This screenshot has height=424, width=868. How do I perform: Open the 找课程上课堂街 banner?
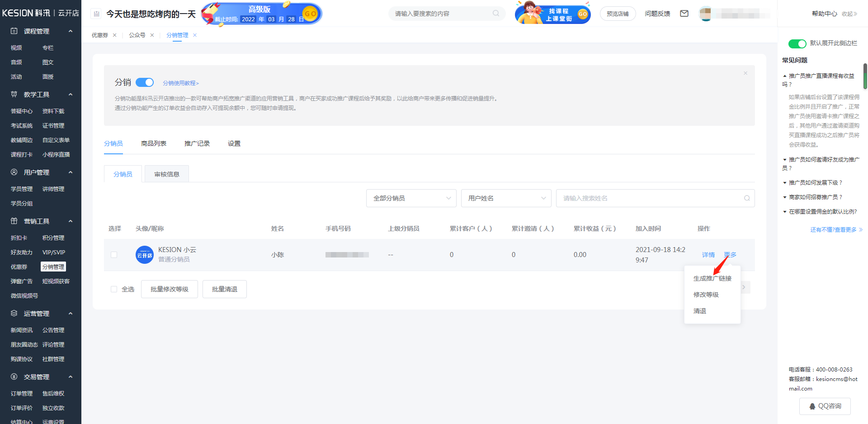click(552, 14)
